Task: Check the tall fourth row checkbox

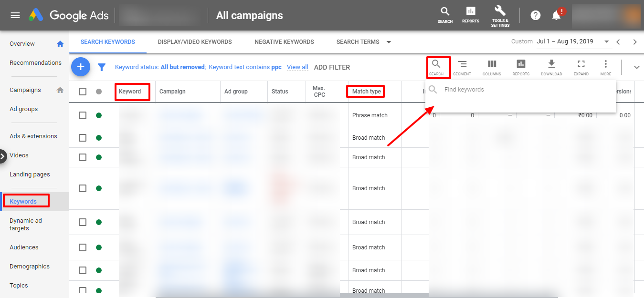Action: click(83, 188)
